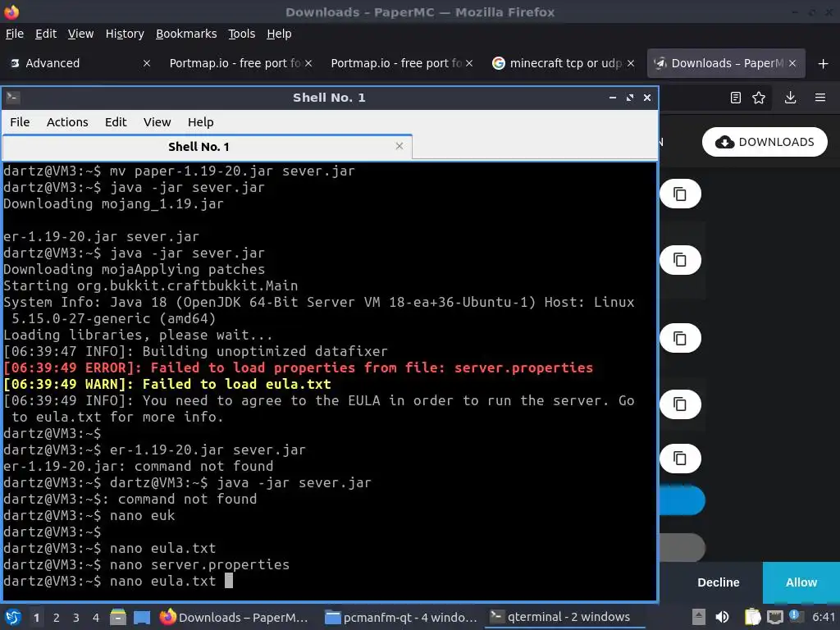Minimize the Shell No. 1 window
The width and height of the screenshot is (840, 630).
coord(612,98)
